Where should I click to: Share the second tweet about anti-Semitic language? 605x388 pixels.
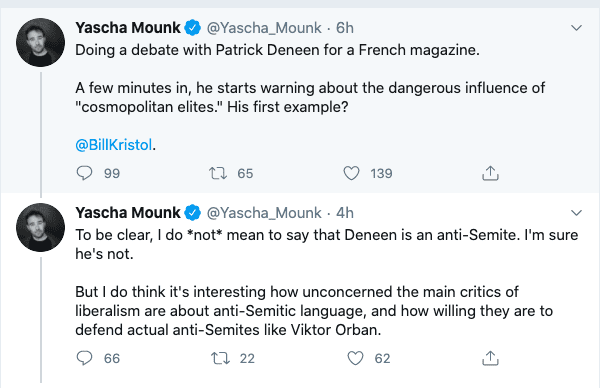490,358
